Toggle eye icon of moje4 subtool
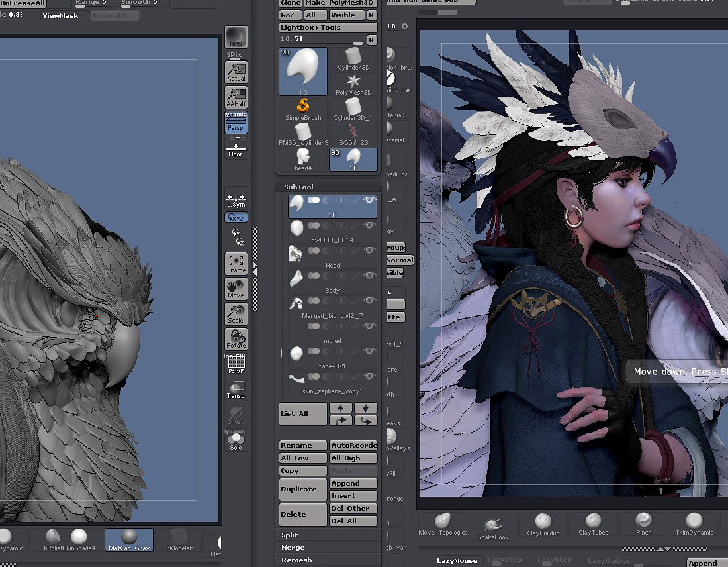 (369, 325)
